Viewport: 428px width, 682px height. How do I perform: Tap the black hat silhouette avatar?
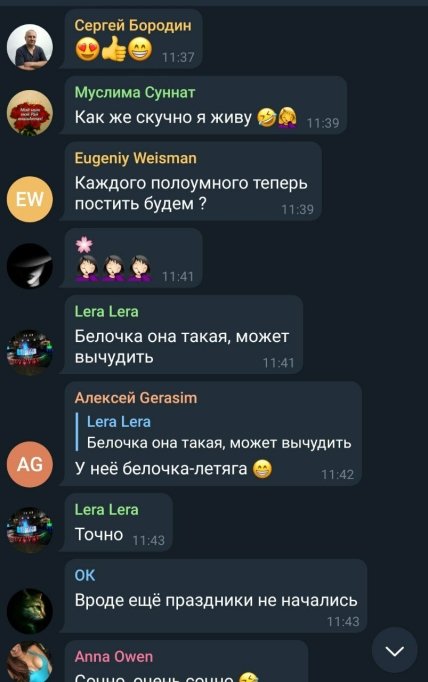[x=30, y=266]
